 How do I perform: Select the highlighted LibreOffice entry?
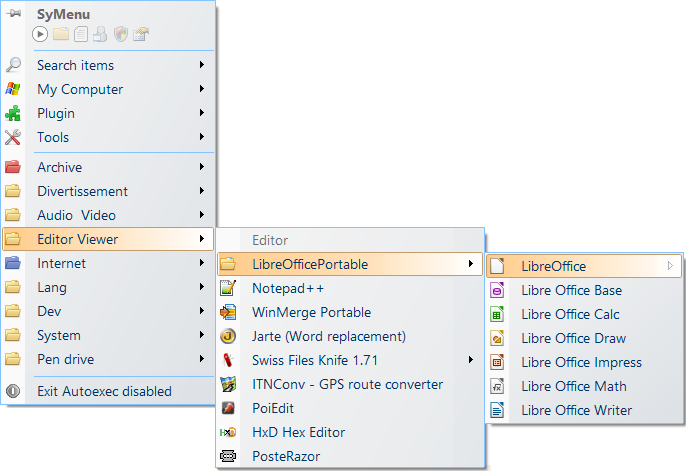click(554, 266)
